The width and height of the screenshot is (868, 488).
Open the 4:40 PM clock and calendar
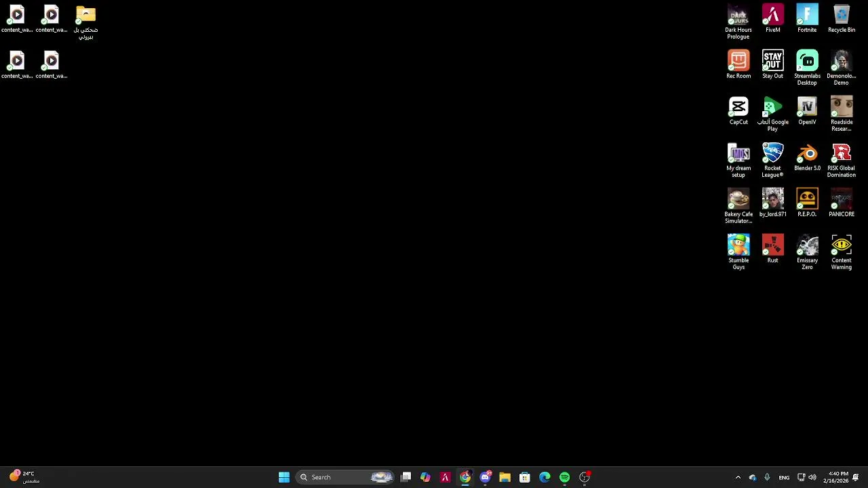pyautogui.click(x=836, y=477)
